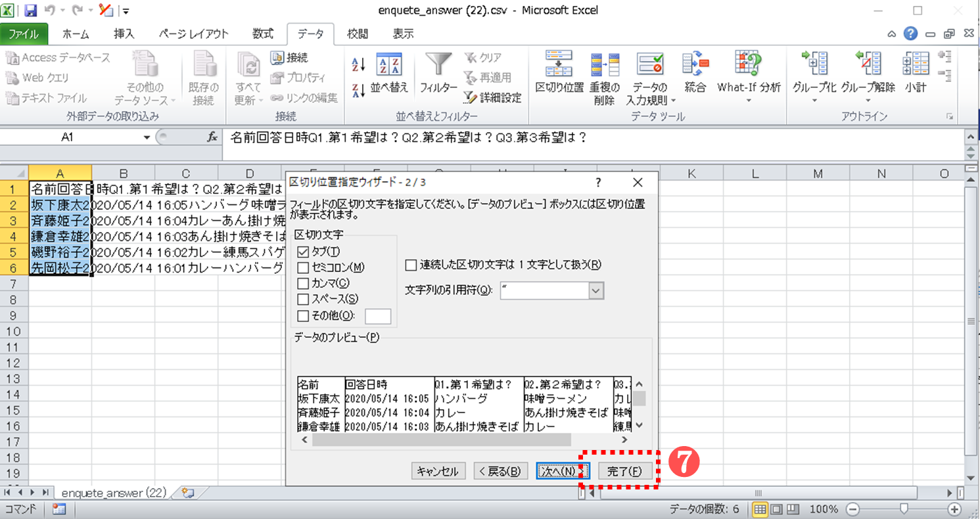
Task: Click the zoom slider in the status bar
Action: point(904,509)
